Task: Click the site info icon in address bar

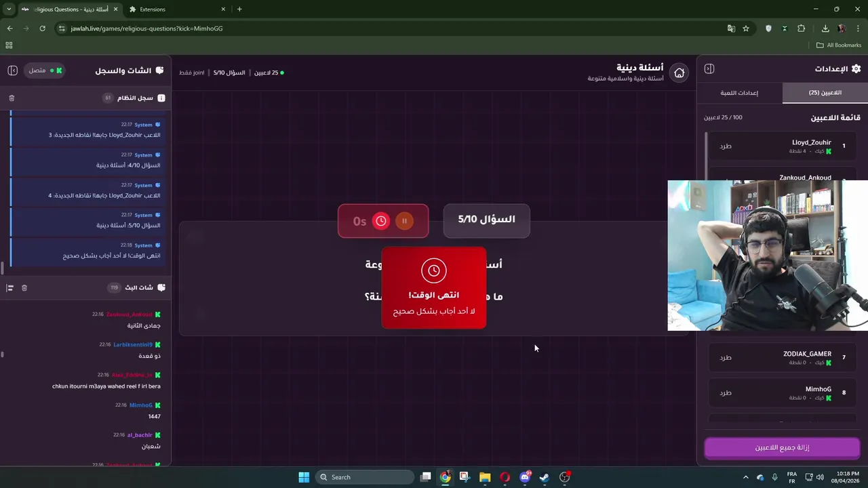Action: pyautogui.click(x=62, y=28)
